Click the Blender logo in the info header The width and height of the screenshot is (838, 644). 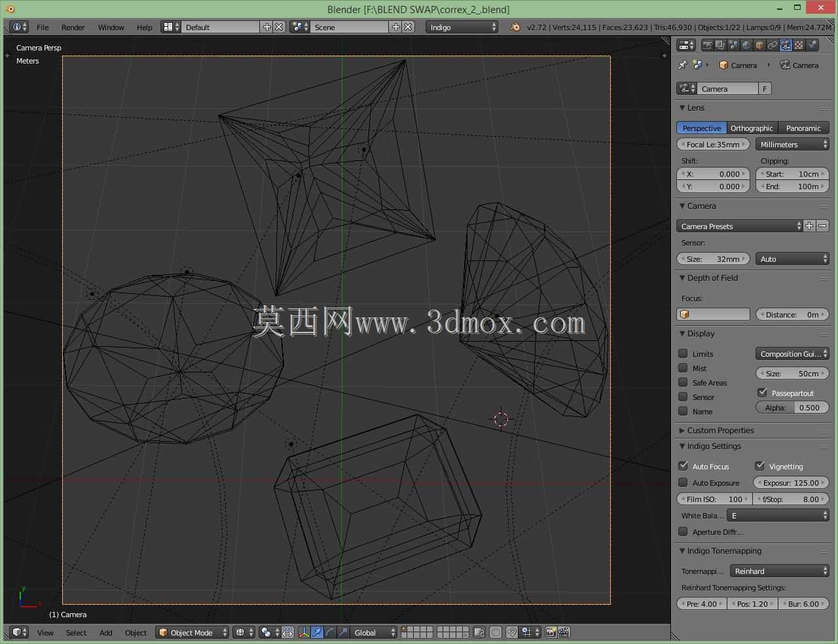[515, 27]
